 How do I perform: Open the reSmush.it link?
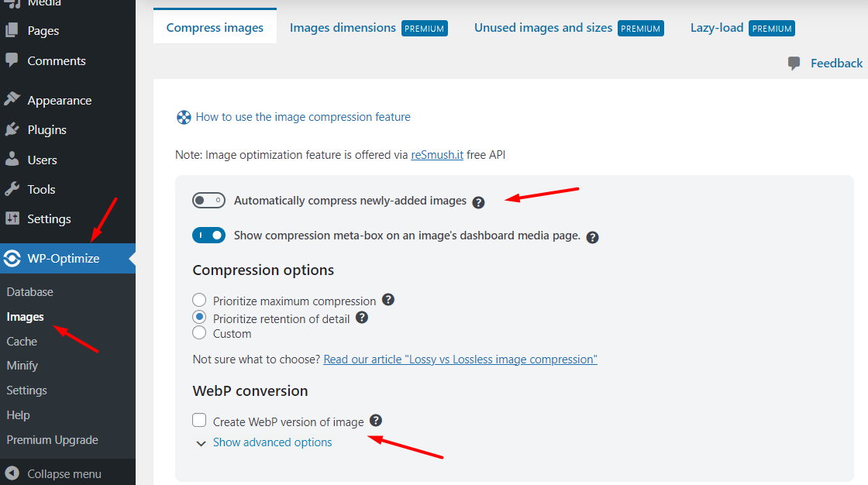pos(437,155)
